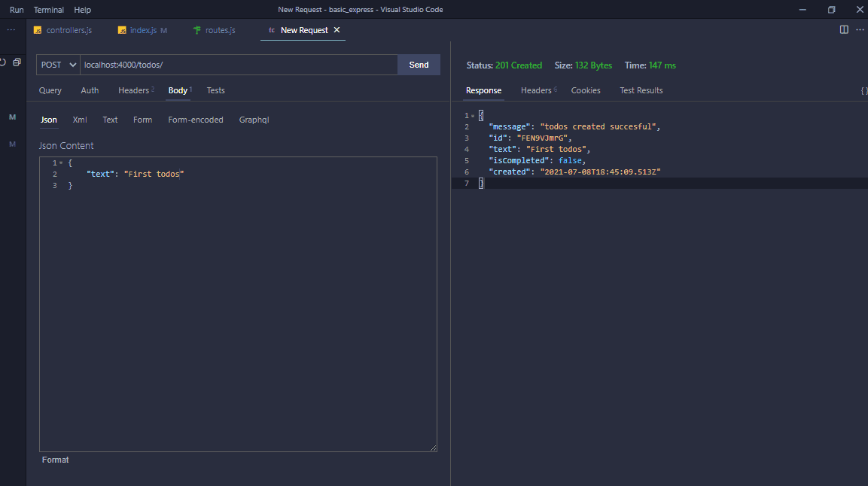Click the "FEN9VJmrG" id value
Viewport: 868px width, 486px height.
click(542, 138)
